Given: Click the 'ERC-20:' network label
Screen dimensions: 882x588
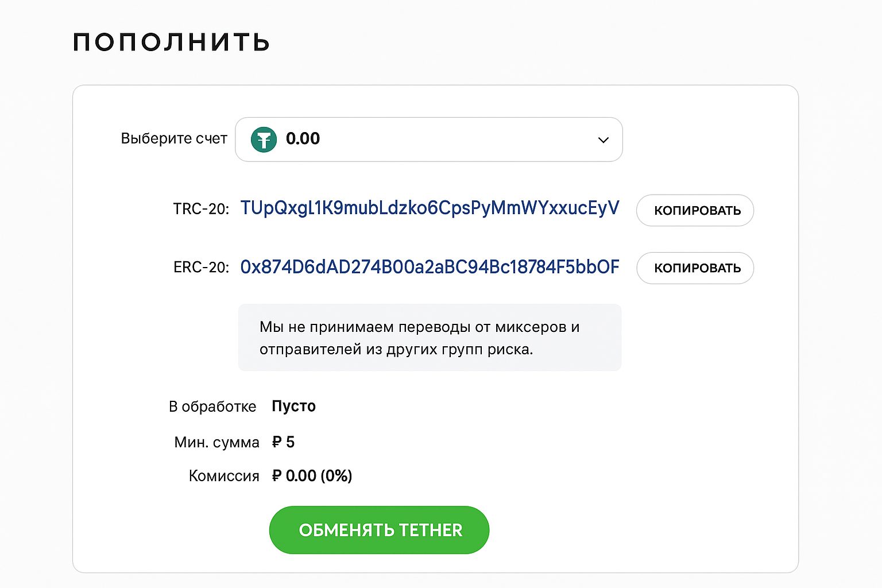Looking at the screenshot, I should [x=202, y=268].
